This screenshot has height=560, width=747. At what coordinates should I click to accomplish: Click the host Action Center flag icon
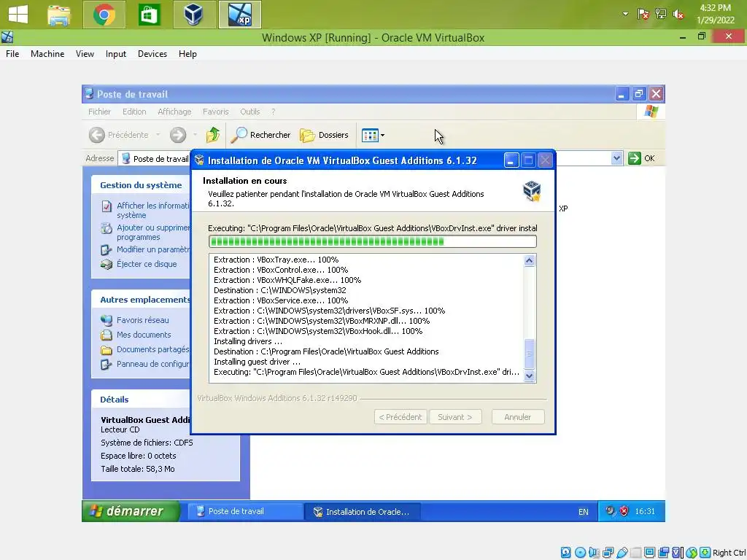pyautogui.click(x=643, y=15)
